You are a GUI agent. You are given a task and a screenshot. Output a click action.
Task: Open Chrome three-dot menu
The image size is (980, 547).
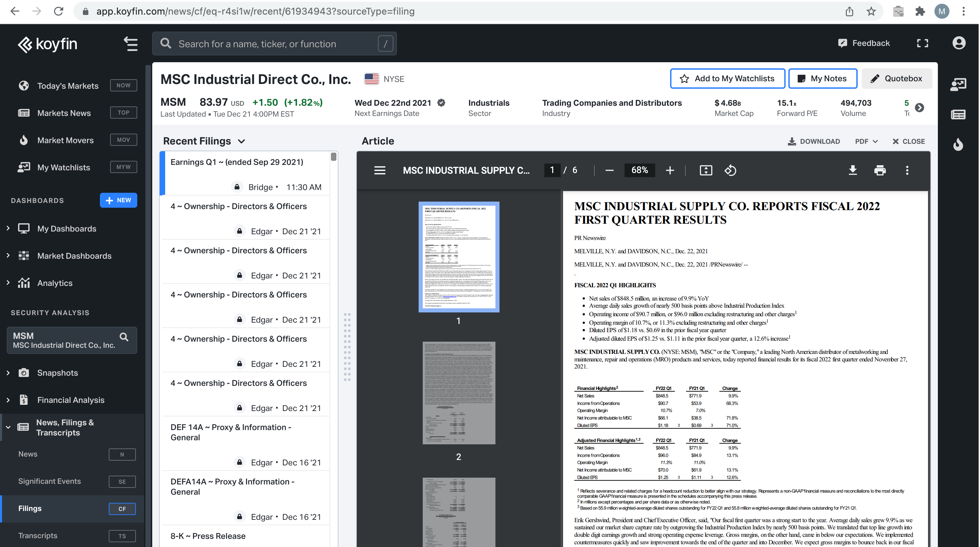pos(964,12)
